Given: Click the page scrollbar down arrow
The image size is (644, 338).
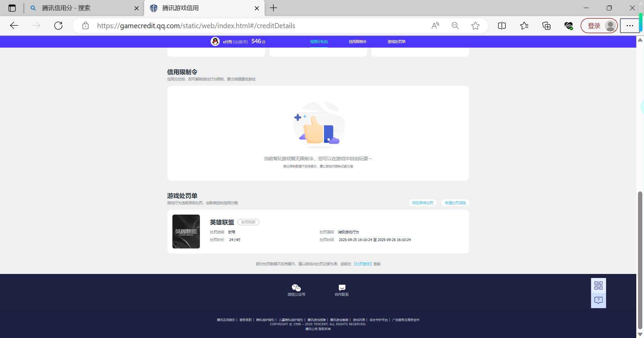Looking at the screenshot, I should pyautogui.click(x=640, y=334).
